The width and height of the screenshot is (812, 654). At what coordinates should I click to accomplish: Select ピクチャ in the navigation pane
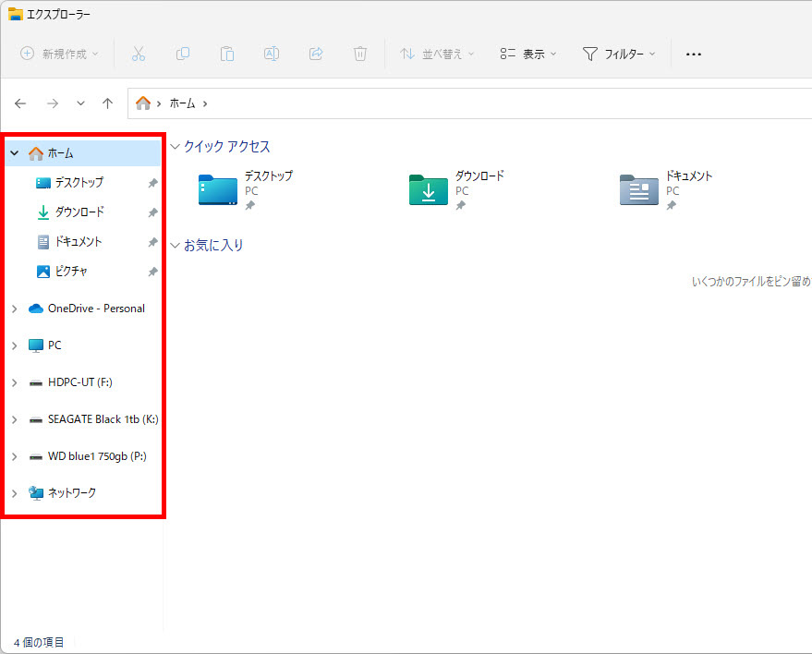pyautogui.click(x=70, y=272)
